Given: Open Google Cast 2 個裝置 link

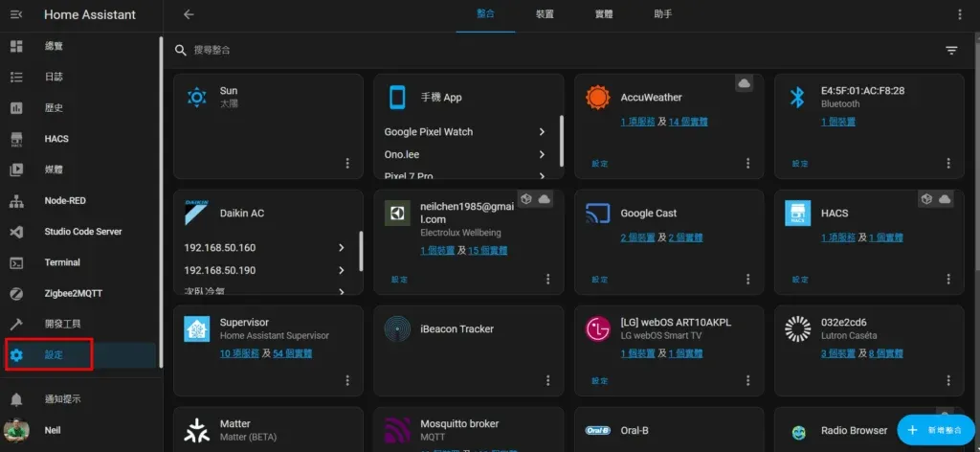Looking at the screenshot, I should coord(638,237).
